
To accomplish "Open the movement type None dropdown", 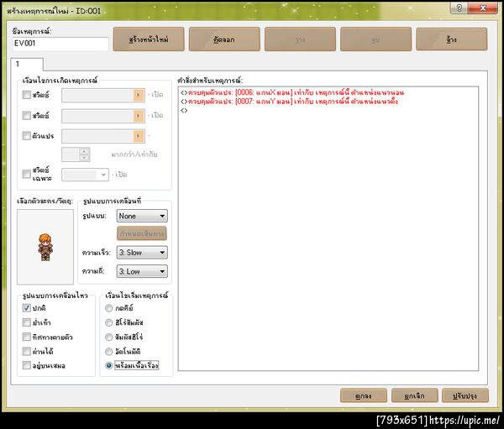I will [x=142, y=216].
